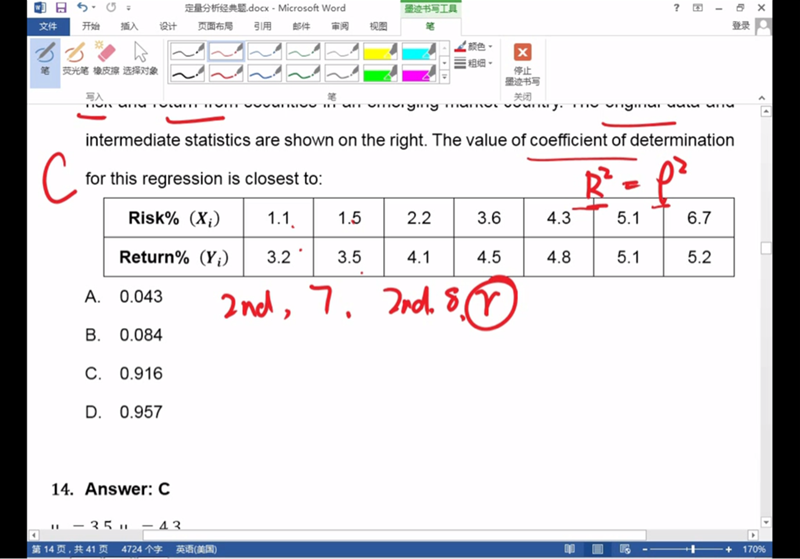
Task: Click the zoom slider handle
Action: (x=692, y=549)
